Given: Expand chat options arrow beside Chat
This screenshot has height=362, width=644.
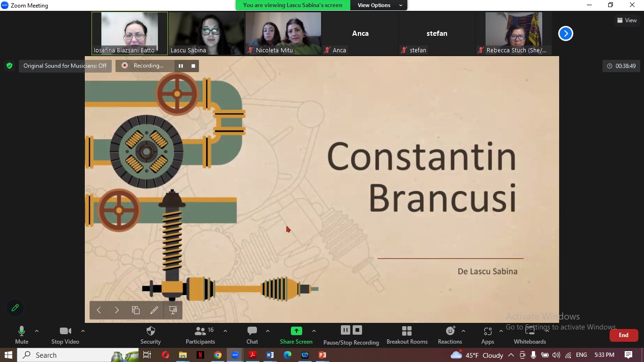Looking at the screenshot, I should pos(267,331).
